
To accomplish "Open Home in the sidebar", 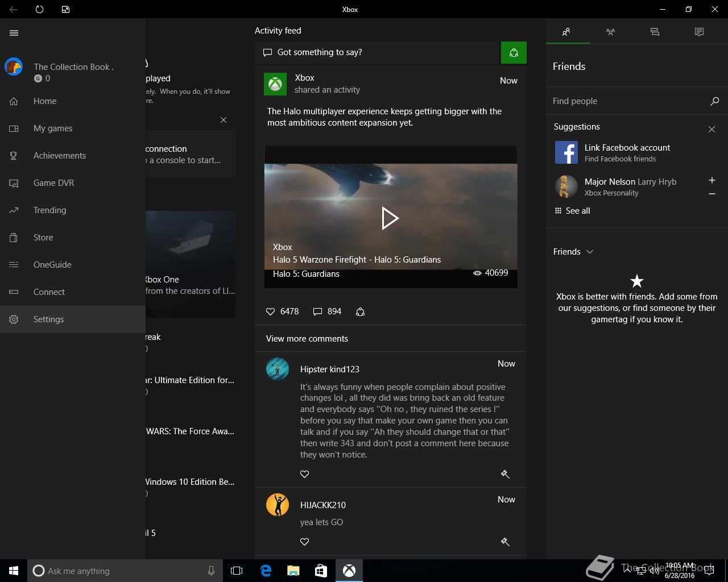I will 73,101.
